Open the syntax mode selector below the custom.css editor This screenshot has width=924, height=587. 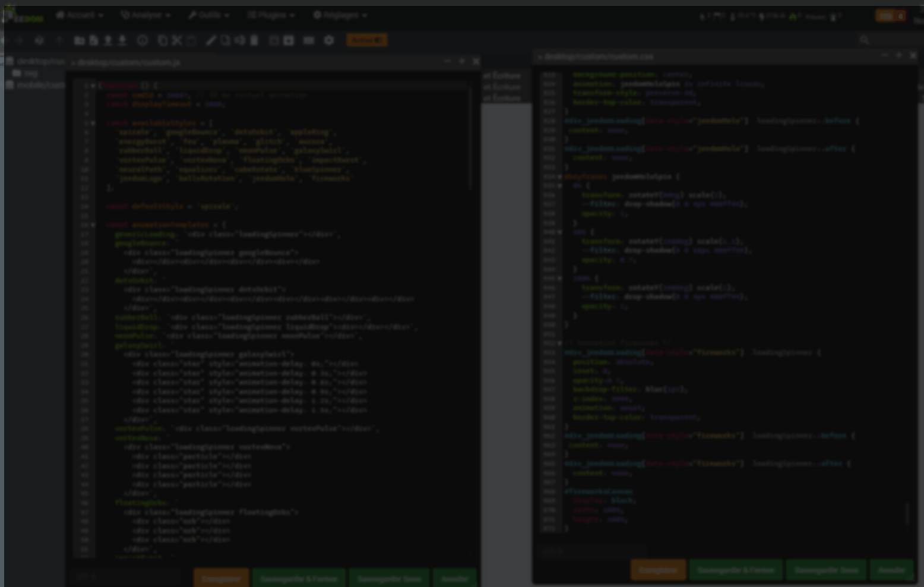[x=592, y=551]
